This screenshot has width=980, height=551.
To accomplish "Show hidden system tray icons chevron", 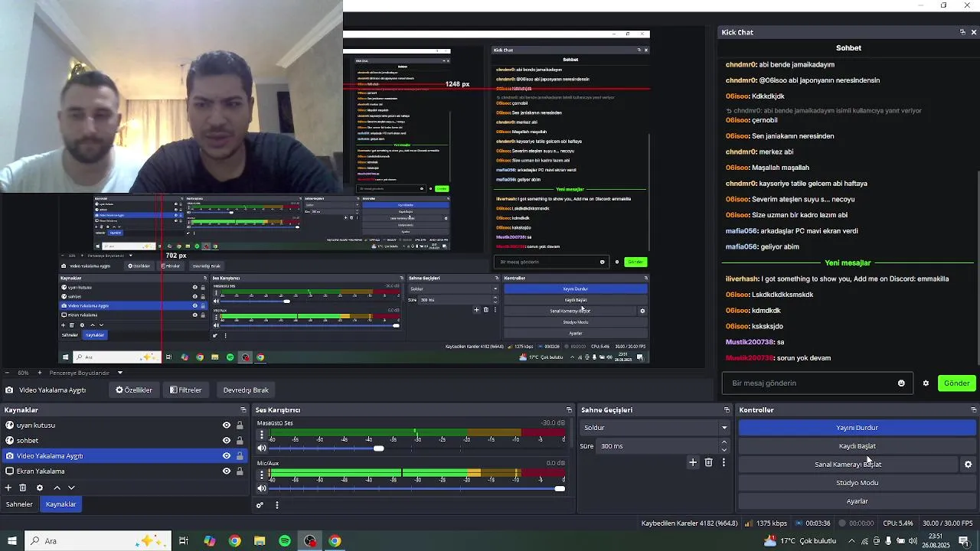I will [851, 541].
